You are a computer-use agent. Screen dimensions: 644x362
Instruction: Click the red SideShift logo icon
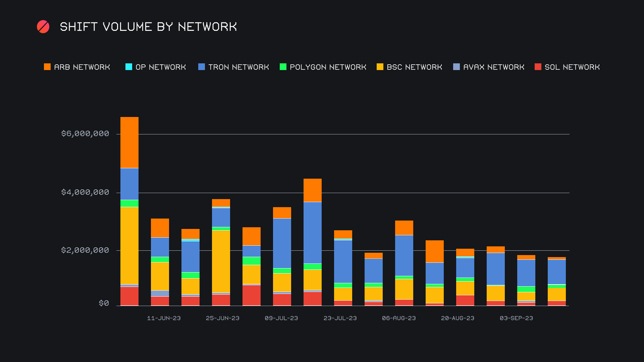(x=43, y=27)
